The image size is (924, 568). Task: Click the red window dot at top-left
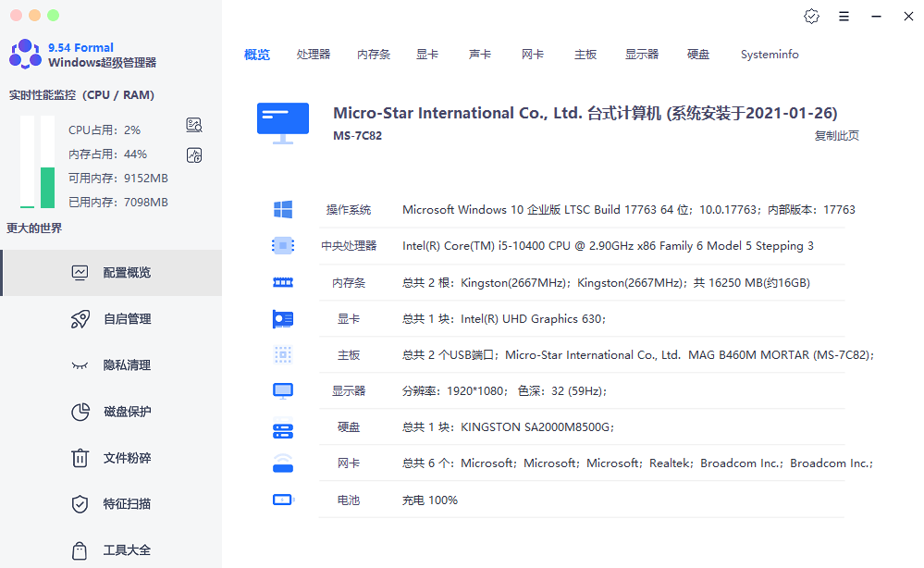(16, 16)
